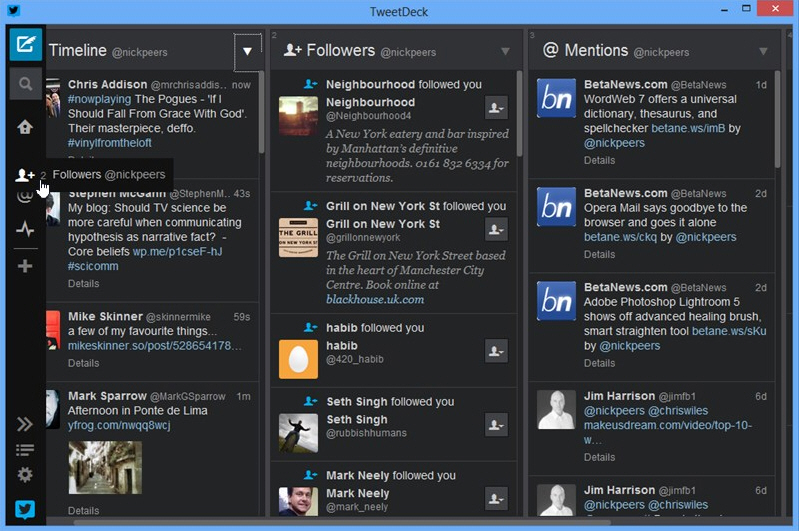This screenshot has width=799, height=531.
Task: Open follow options for Grill on New York St
Action: (496, 229)
